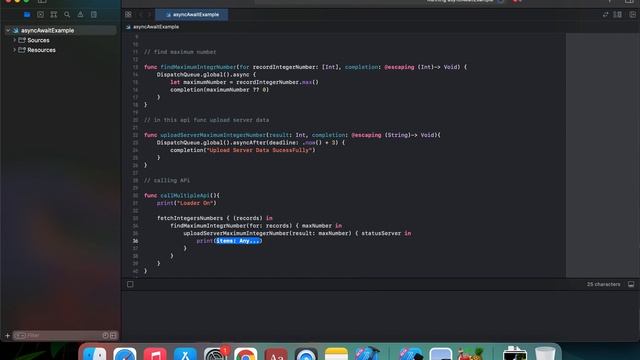Viewport: 640px width, 360px height.
Task: Click the findMaximumIntegrNumber function name
Action: 198,67
